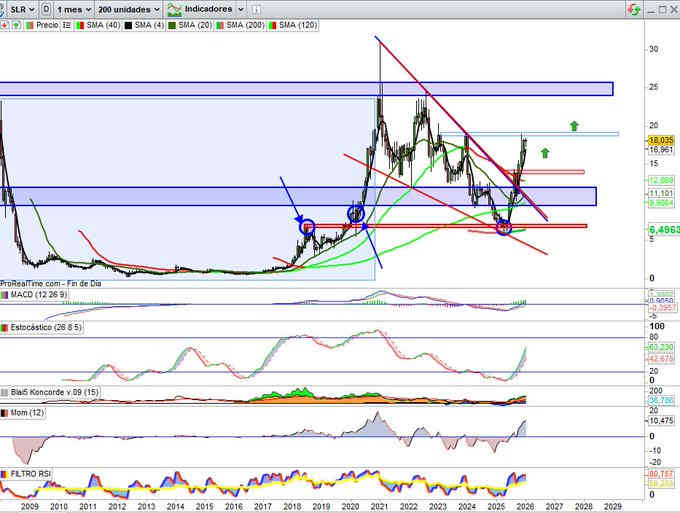Click the SMA (4) black color swatch
This screenshot has height=513, width=680.
[128, 23]
